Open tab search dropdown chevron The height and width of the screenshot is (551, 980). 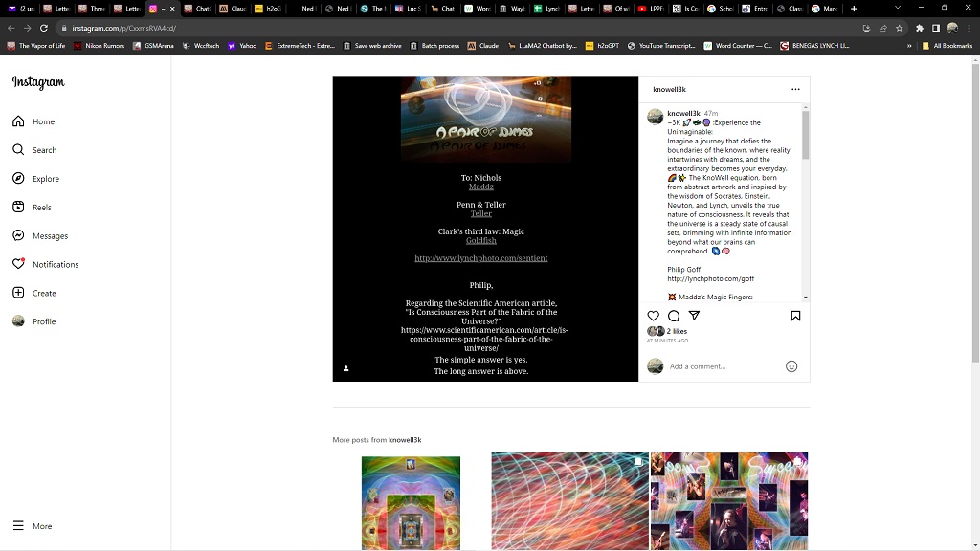click(898, 8)
